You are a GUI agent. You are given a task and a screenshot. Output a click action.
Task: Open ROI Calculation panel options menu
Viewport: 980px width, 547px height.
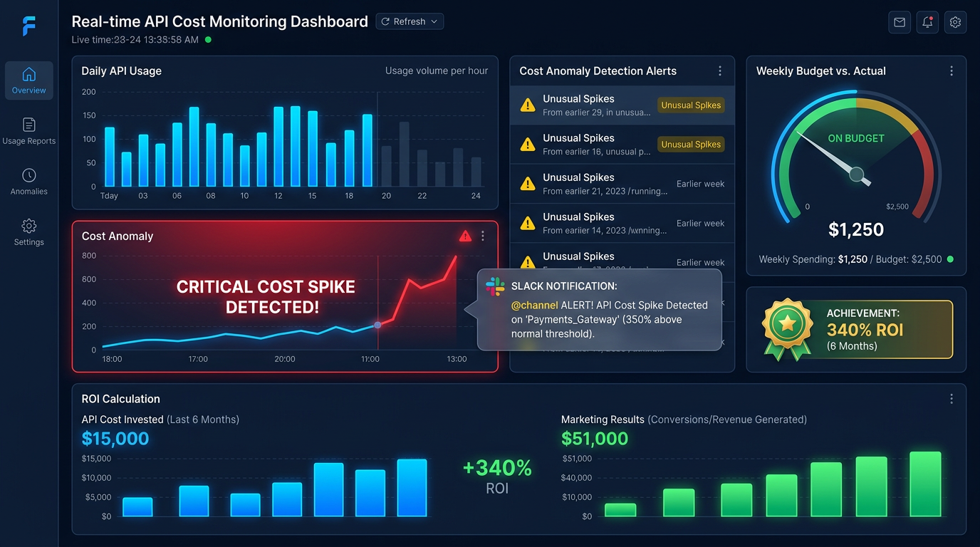coord(952,399)
